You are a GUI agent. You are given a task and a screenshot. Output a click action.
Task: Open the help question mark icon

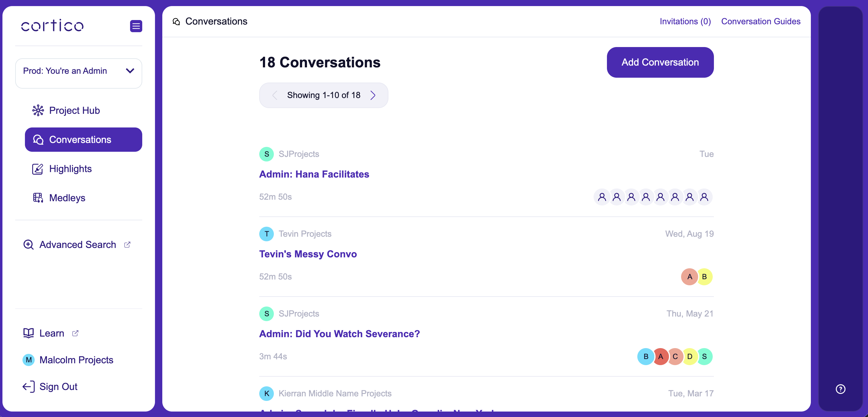[x=840, y=389]
